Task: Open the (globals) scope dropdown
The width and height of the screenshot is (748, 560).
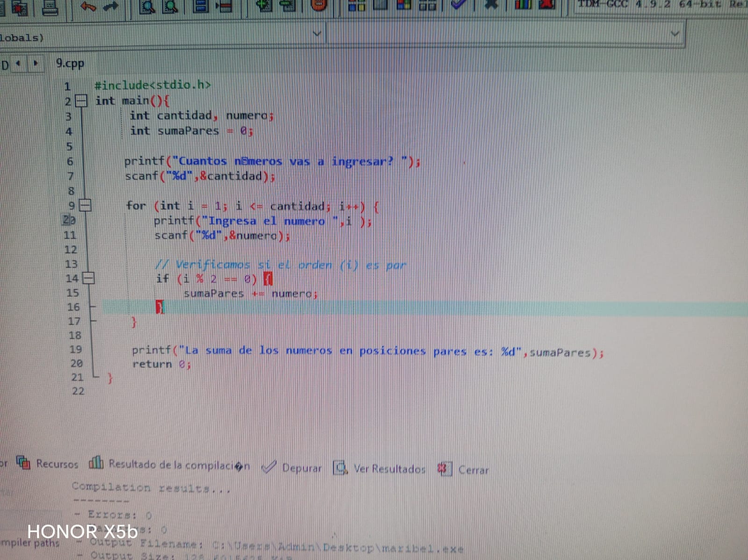Action: [316, 34]
